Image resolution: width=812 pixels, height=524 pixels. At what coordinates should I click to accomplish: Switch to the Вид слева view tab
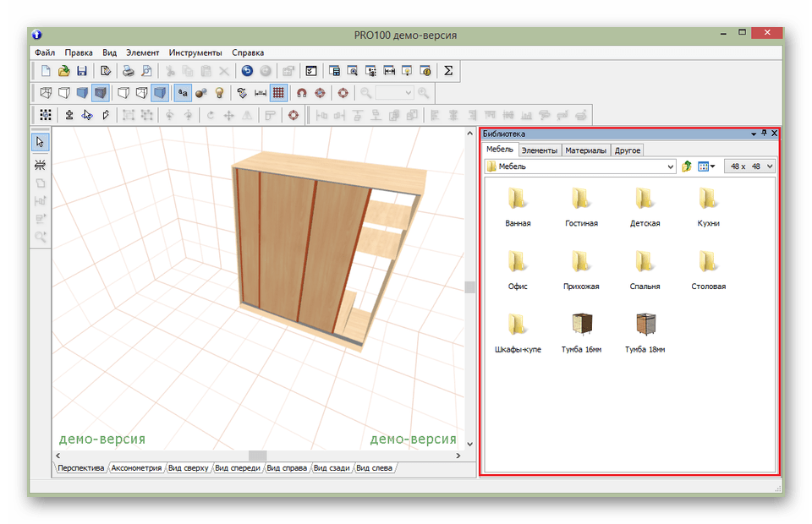[375, 468]
